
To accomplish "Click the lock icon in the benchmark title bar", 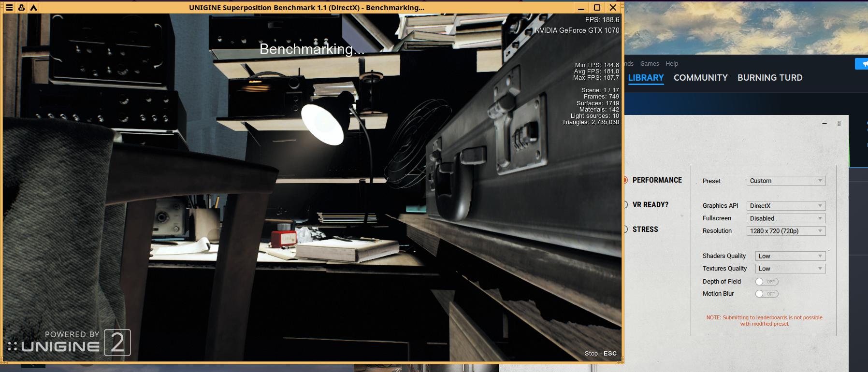I will point(21,8).
